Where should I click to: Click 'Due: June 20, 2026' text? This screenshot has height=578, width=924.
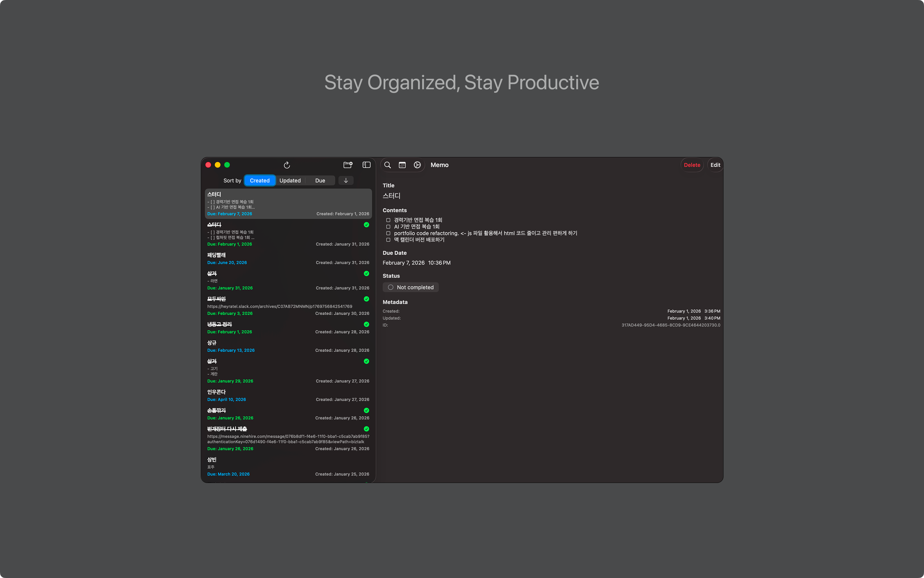[227, 263]
